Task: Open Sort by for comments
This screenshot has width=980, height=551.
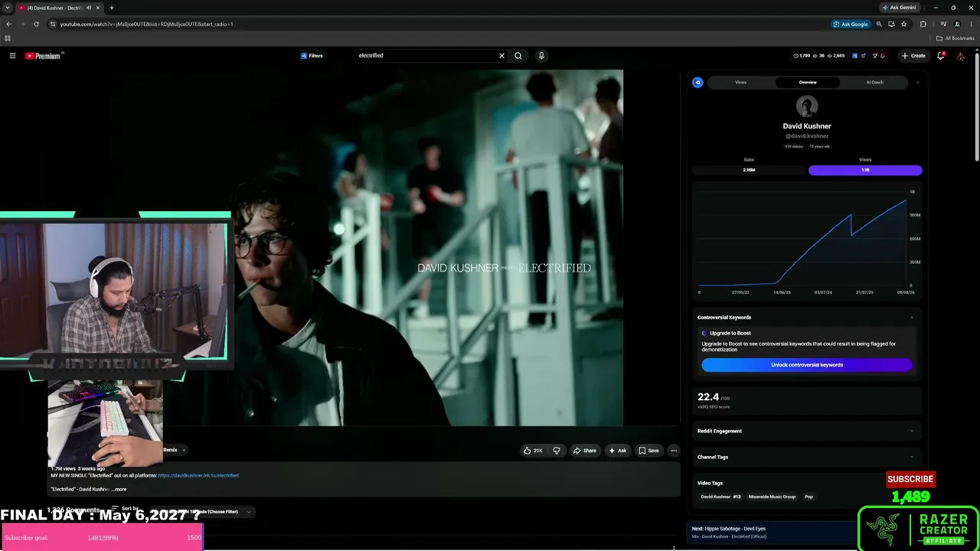Action: pyautogui.click(x=125, y=508)
